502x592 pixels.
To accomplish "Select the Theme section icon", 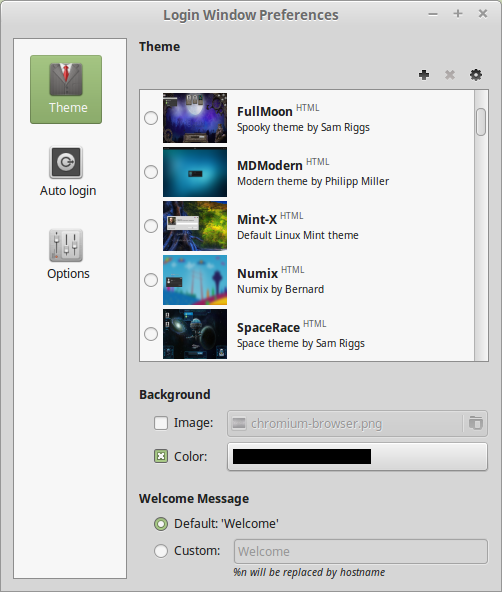I will pos(66,89).
